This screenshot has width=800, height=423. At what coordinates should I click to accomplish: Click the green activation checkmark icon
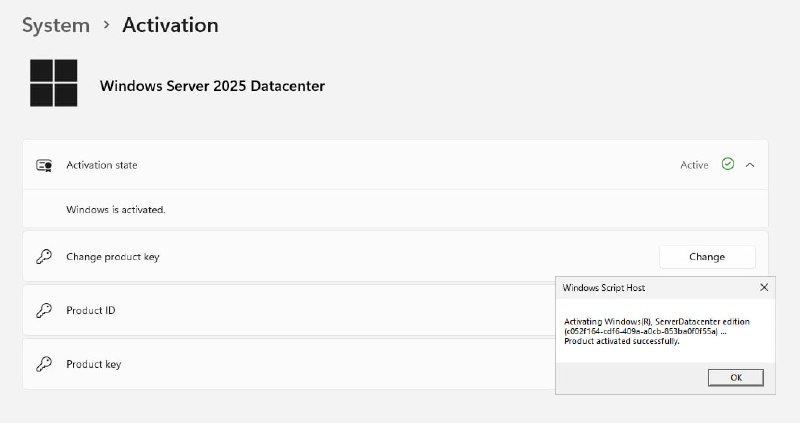pos(728,164)
